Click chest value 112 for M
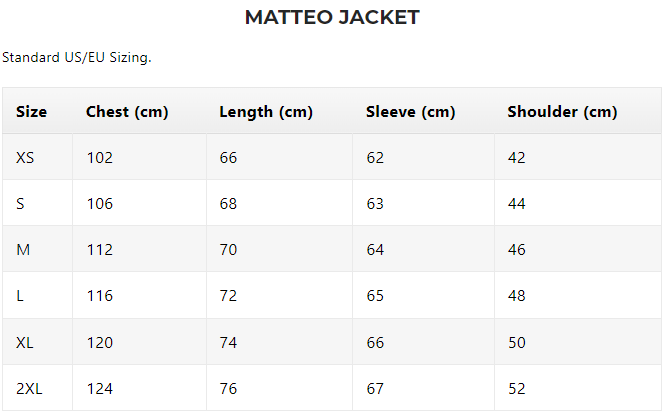Image resolution: width=667 pixels, height=419 pixels. pos(100,250)
